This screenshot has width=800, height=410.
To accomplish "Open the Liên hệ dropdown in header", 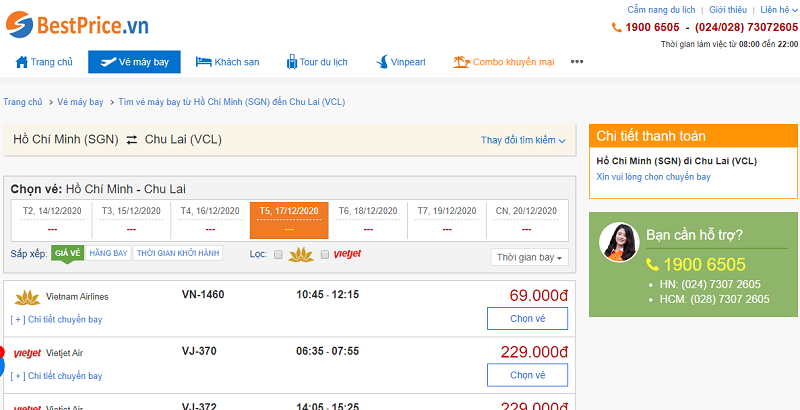I will (779, 10).
